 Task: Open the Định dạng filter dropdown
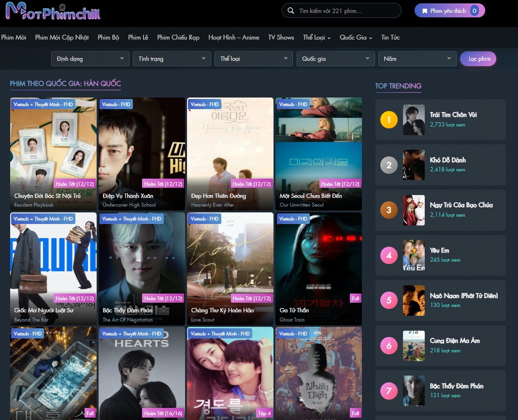pos(90,59)
